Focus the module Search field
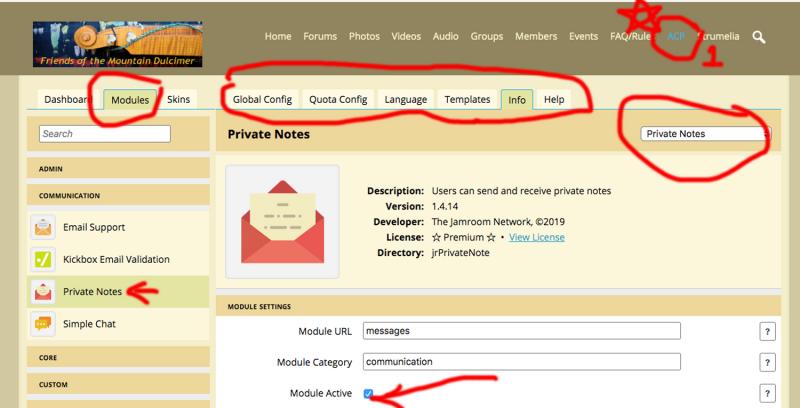The image size is (800, 408). (x=105, y=134)
